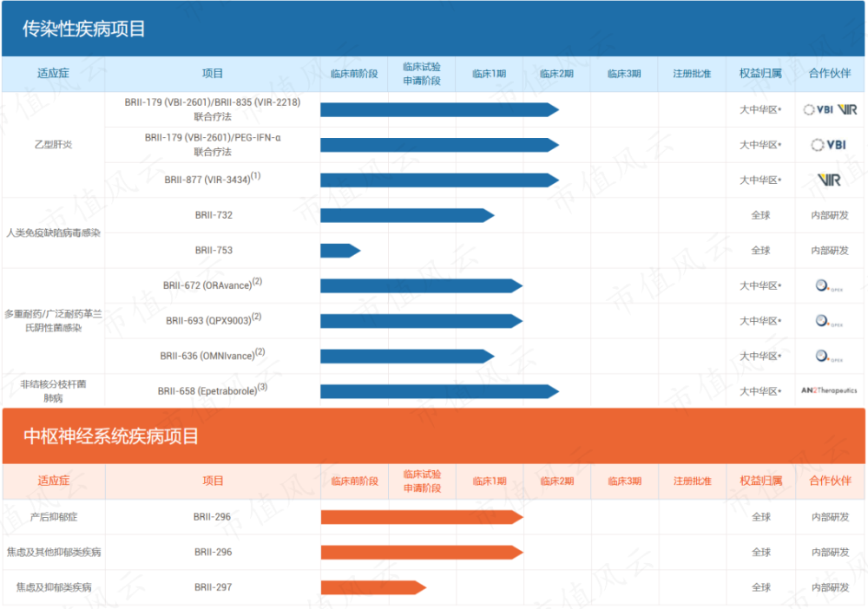Click orange 合作伙伴 column header

pyautogui.click(x=831, y=481)
